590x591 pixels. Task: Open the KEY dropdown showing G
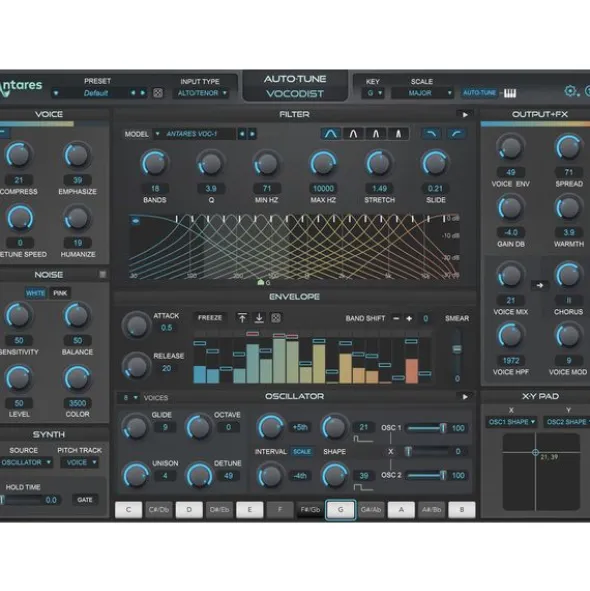tap(373, 93)
